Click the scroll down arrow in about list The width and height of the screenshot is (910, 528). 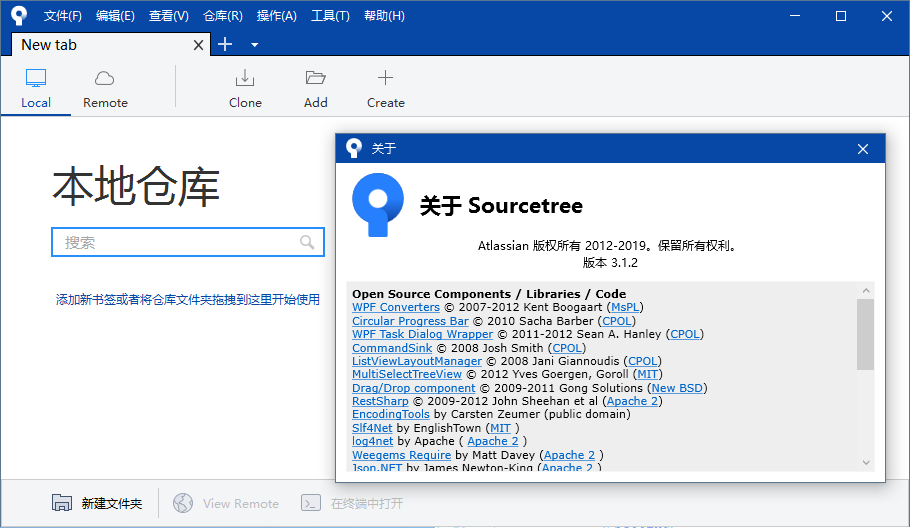[866, 462]
